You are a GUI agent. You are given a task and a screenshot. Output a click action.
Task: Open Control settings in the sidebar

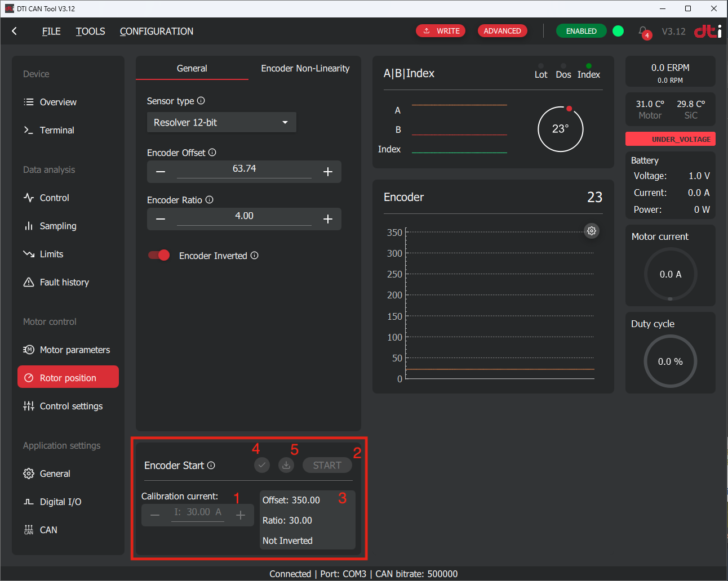pyautogui.click(x=68, y=406)
